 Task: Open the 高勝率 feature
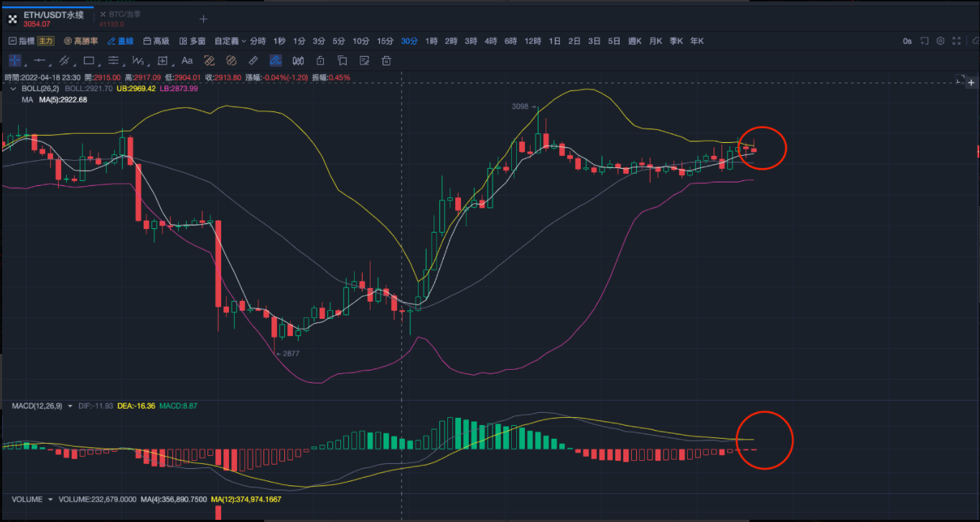[81, 41]
